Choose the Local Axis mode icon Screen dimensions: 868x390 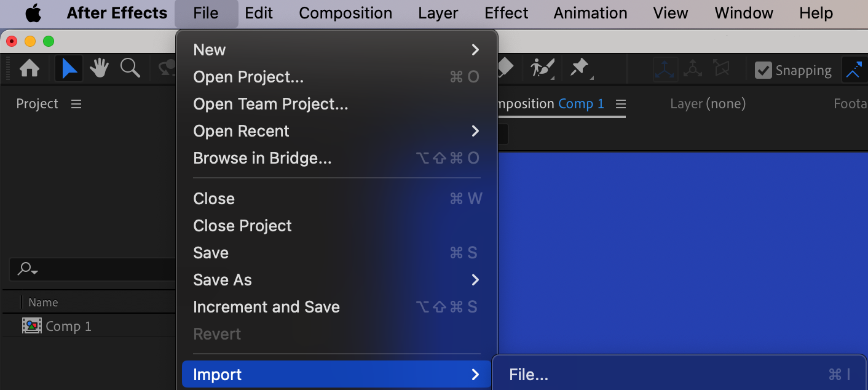click(x=665, y=70)
